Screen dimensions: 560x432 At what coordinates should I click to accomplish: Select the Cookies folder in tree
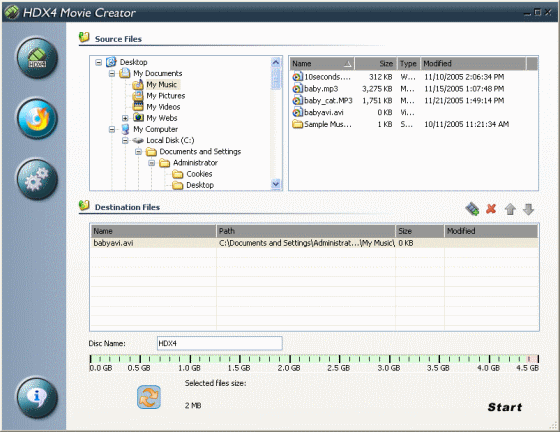(199, 174)
